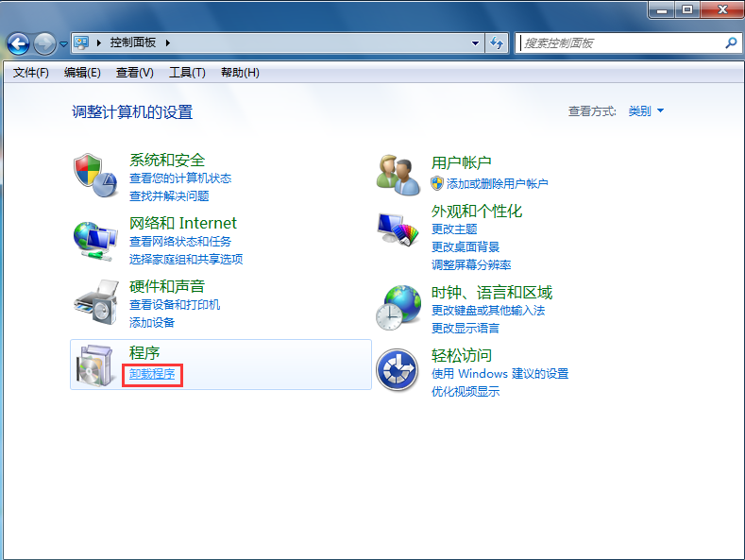Click the Hardware and Sound printer icon
The height and width of the screenshot is (560, 745).
tap(95, 303)
